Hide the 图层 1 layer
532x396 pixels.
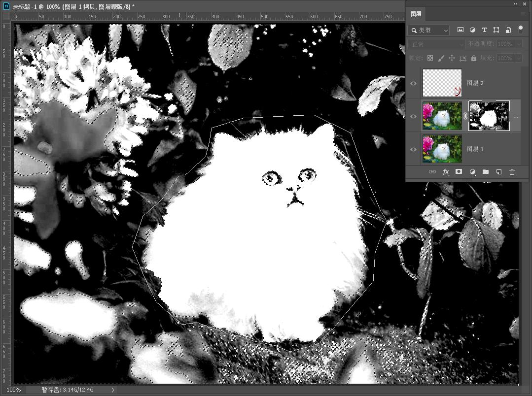pyautogui.click(x=413, y=149)
